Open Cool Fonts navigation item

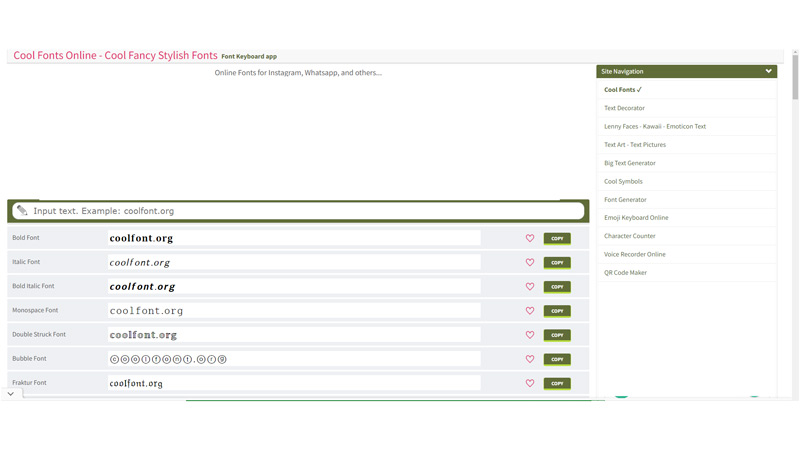tap(622, 90)
